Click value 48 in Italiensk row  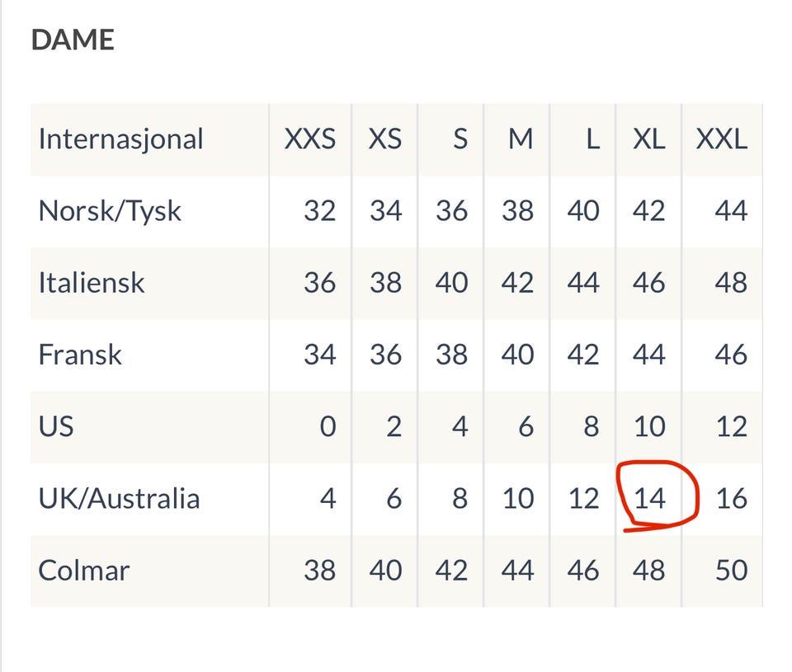tap(731, 283)
